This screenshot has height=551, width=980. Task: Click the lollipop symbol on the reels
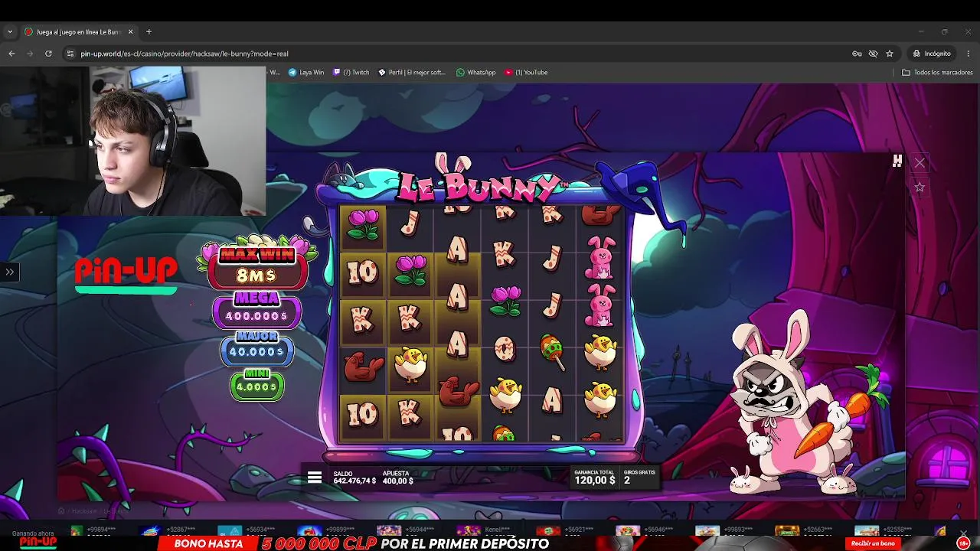(x=553, y=350)
